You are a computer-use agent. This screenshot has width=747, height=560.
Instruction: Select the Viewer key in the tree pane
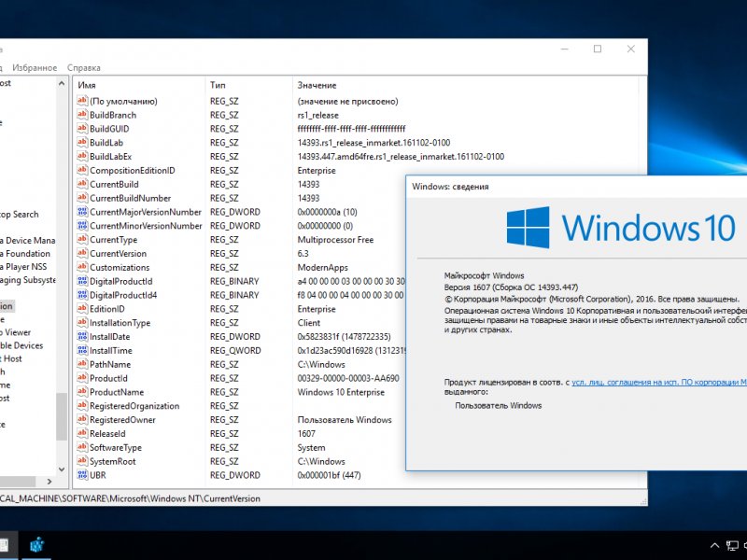point(15,332)
